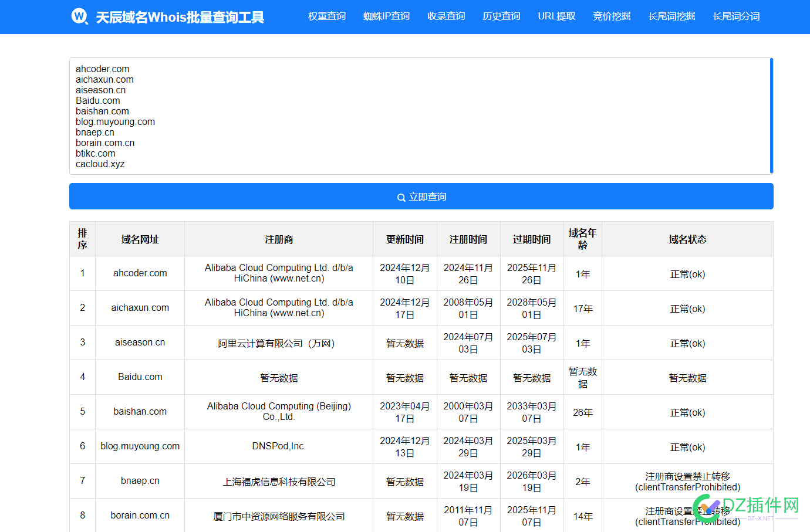Click the 域名状态 column header
Screen dimensions: 810x532
pos(687,239)
